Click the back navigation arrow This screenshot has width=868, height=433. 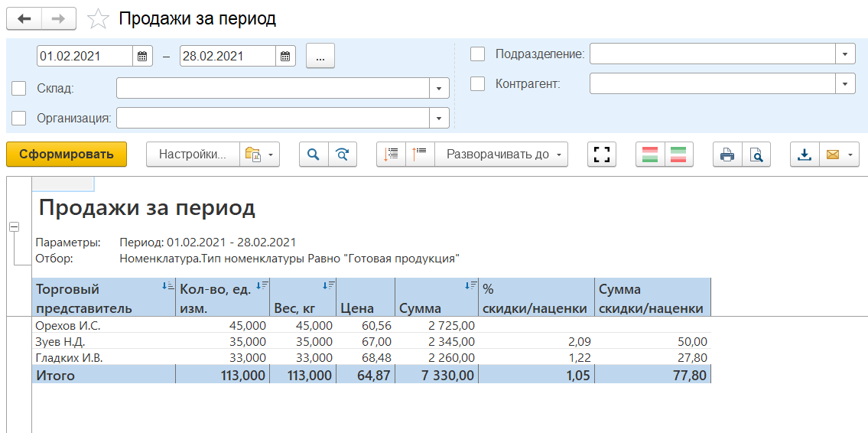[24, 19]
